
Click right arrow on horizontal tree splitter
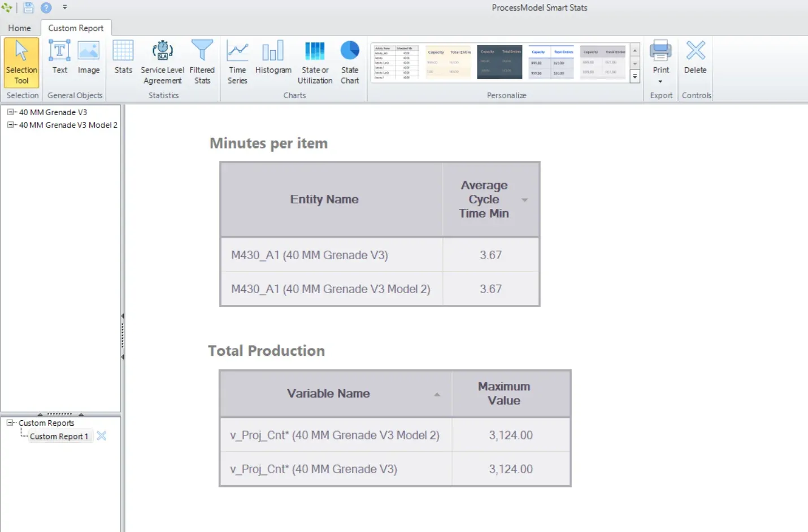click(x=81, y=414)
